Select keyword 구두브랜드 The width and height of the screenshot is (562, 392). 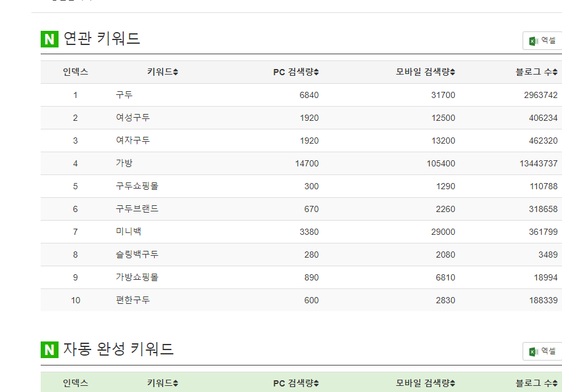[x=137, y=209]
